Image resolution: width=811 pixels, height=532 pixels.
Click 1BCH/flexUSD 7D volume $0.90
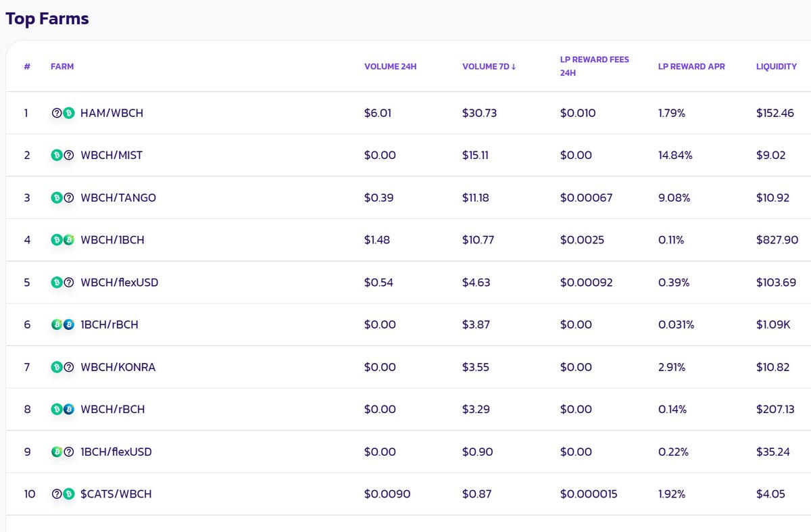click(x=476, y=452)
